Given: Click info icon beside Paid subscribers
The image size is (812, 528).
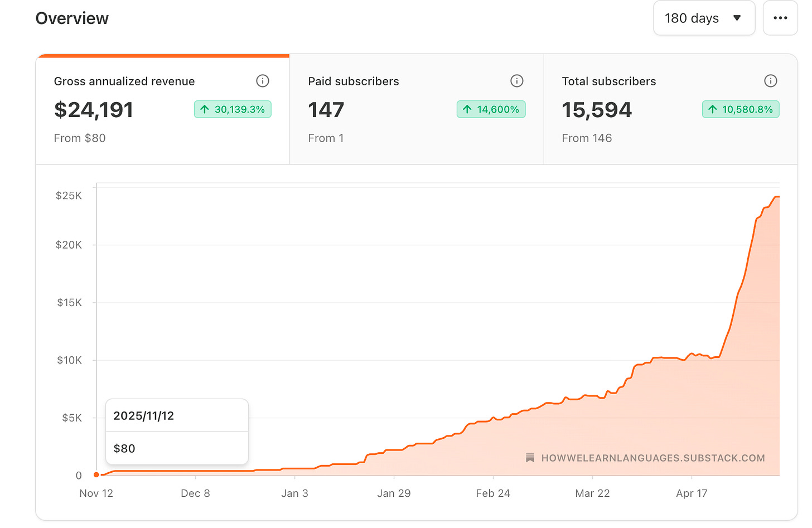Looking at the screenshot, I should pos(517,81).
